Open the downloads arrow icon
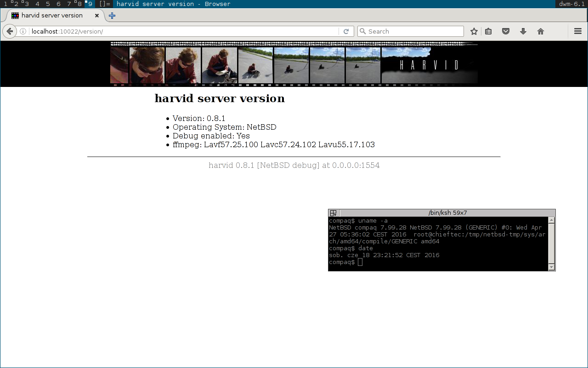Image resolution: width=588 pixels, height=368 pixels. [x=523, y=31]
